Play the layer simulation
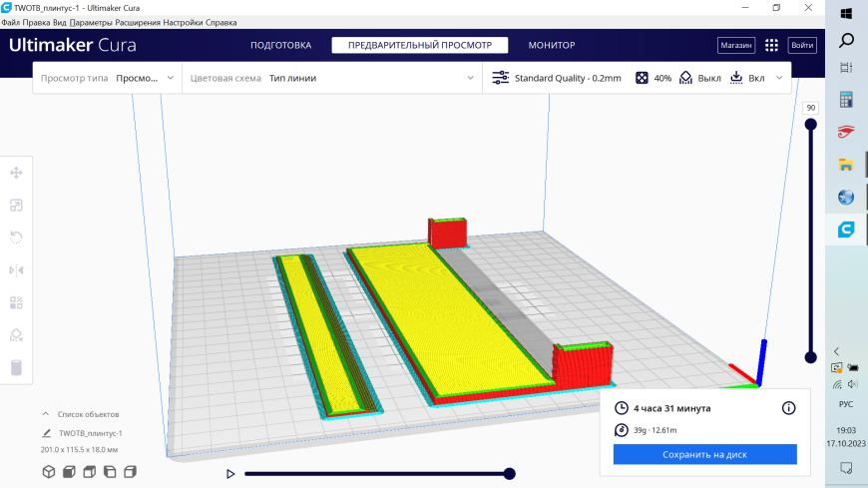 click(x=230, y=474)
